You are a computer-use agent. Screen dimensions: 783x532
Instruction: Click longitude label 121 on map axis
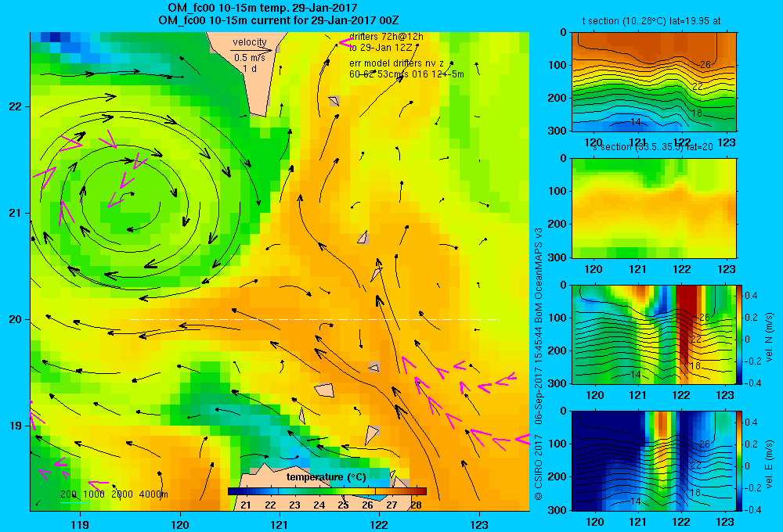click(280, 524)
